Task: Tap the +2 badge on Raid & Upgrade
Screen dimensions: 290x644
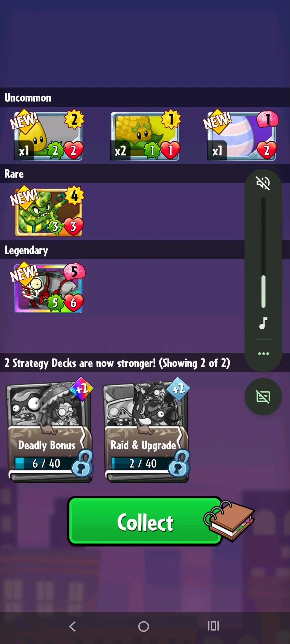Action: tap(178, 389)
